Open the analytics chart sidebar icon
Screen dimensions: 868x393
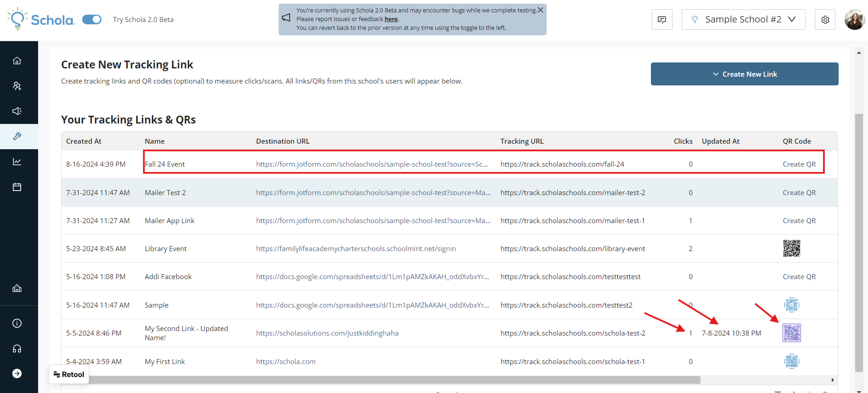coord(17,162)
